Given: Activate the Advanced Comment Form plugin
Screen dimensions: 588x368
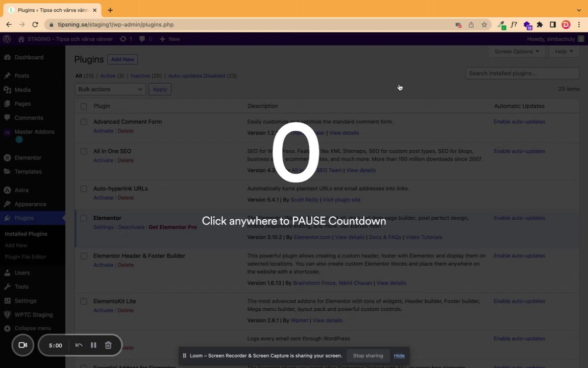Looking at the screenshot, I should click(103, 131).
